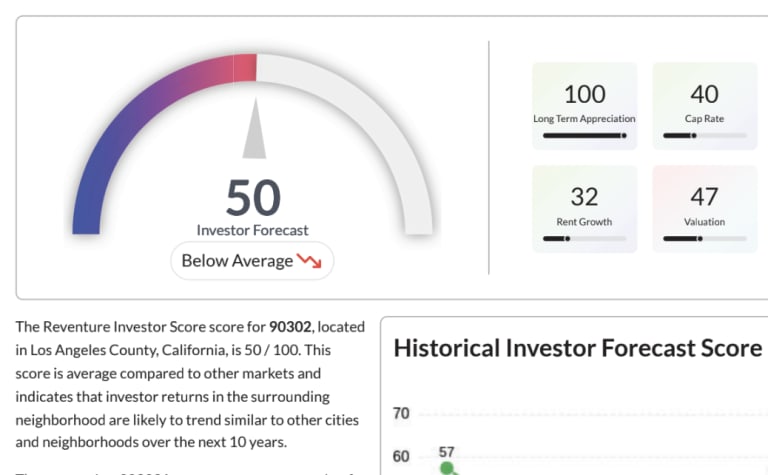Select the Valuation score of 47
This screenshot has height=475, width=768.
704,197
